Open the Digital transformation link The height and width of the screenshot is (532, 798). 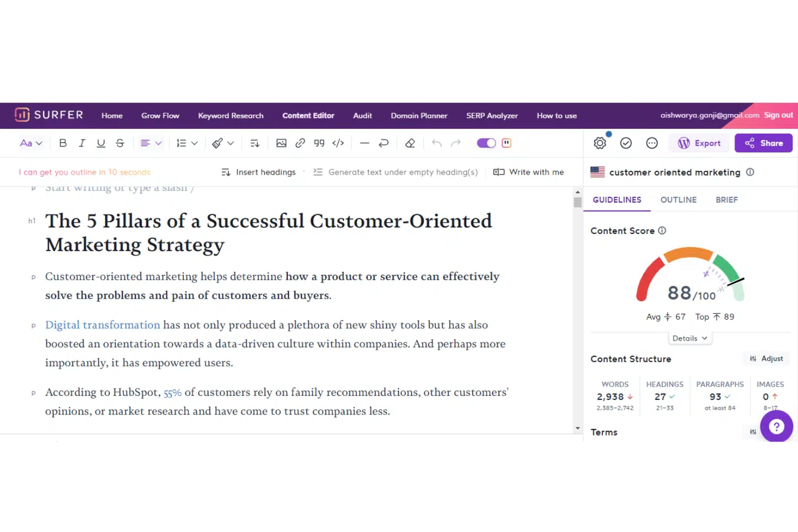tap(102, 325)
